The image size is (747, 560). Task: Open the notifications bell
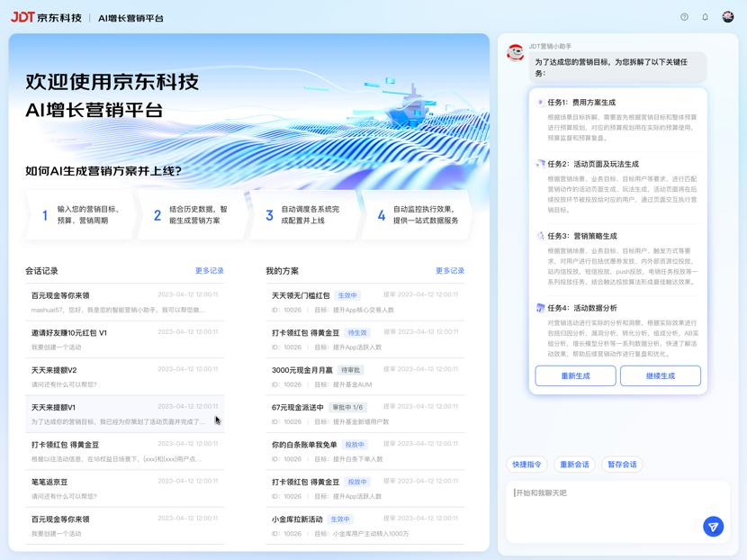point(705,17)
